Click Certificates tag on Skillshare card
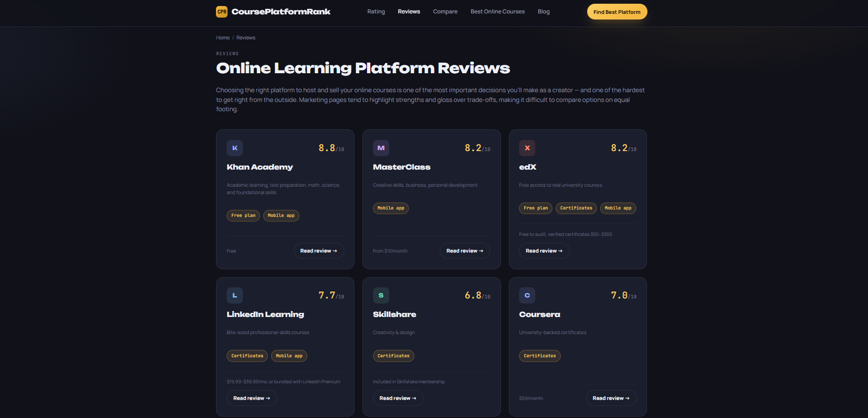This screenshot has height=418, width=868. (x=393, y=356)
